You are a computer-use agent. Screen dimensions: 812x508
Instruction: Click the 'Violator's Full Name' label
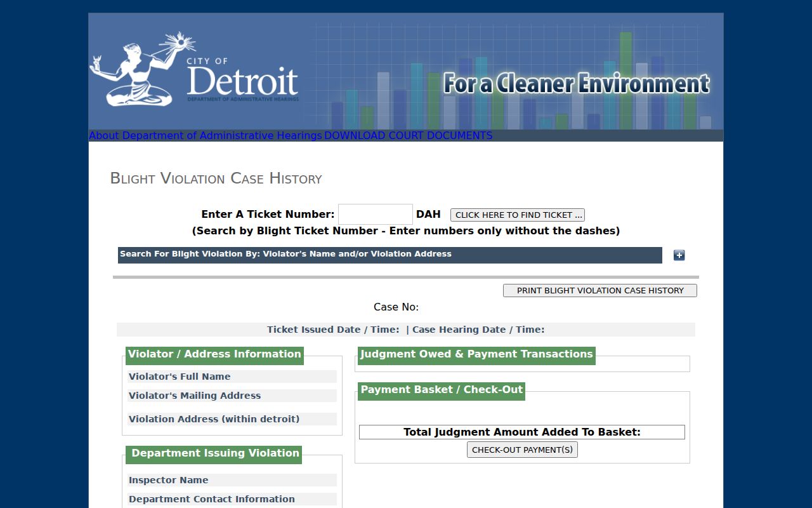pyautogui.click(x=180, y=377)
